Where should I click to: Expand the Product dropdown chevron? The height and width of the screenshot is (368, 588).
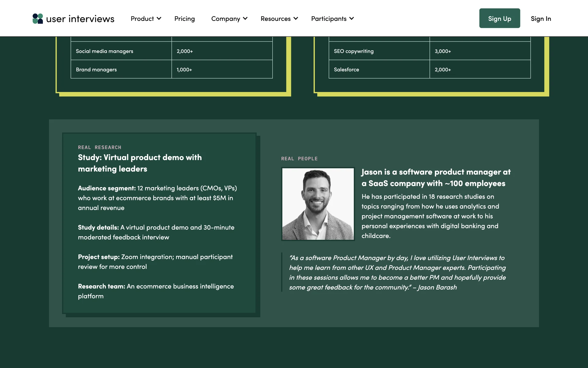click(159, 19)
